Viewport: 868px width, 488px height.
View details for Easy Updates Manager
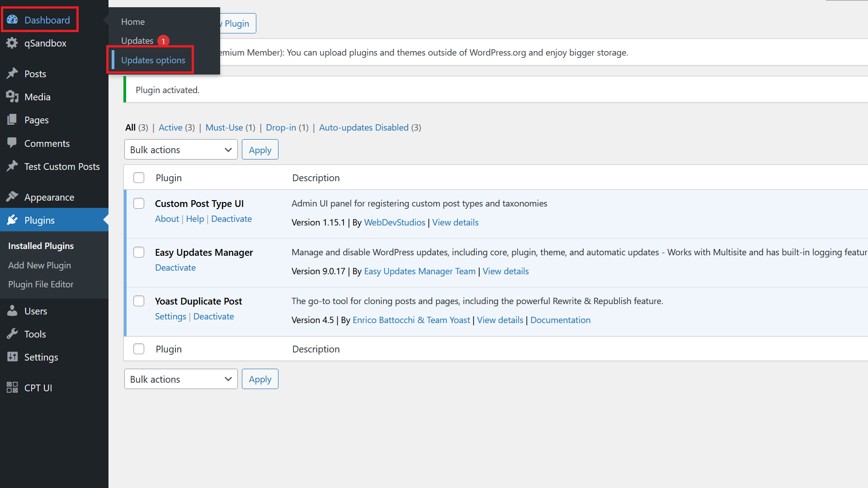pos(505,271)
